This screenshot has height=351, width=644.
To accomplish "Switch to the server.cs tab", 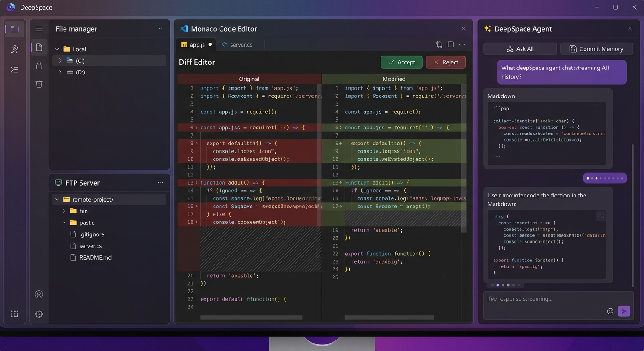I will coord(237,44).
